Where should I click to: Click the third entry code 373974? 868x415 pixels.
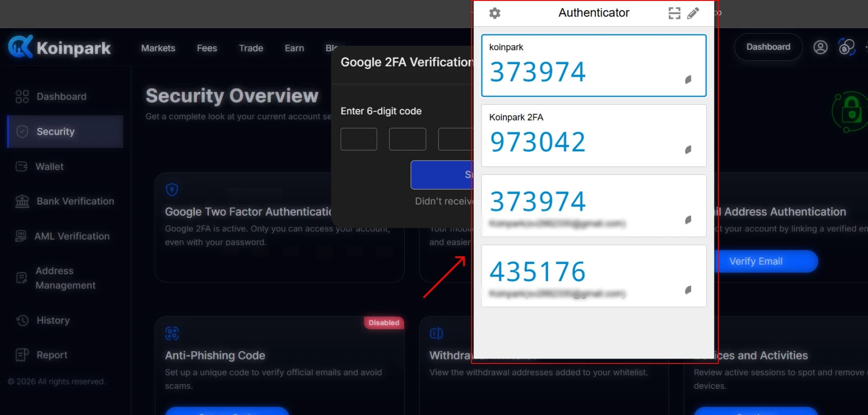538,201
